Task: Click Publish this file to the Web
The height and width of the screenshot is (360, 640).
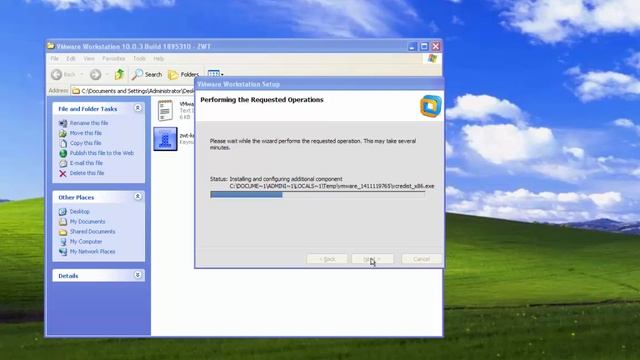Action: [x=102, y=153]
